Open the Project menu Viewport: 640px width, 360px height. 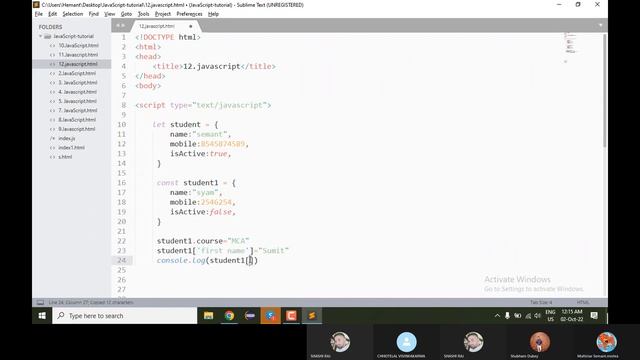[163, 14]
